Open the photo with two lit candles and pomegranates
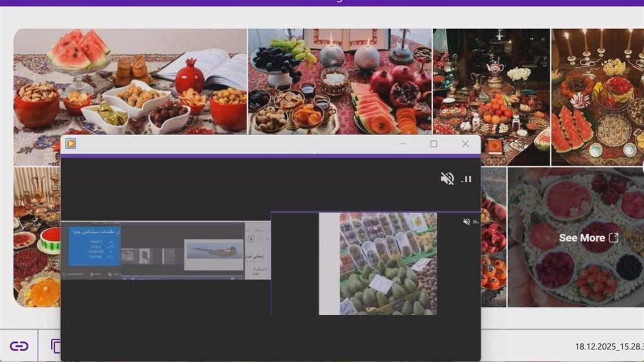The height and width of the screenshot is (362, 644). click(340, 81)
